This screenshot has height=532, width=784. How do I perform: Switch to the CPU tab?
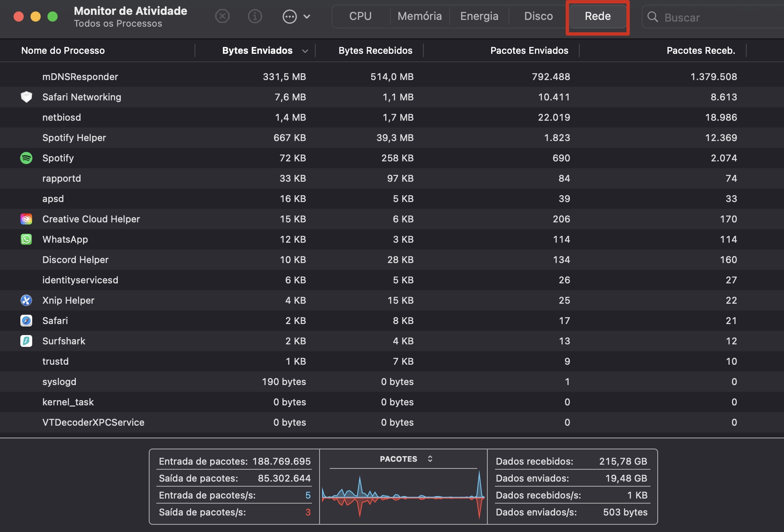tap(360, 17)
